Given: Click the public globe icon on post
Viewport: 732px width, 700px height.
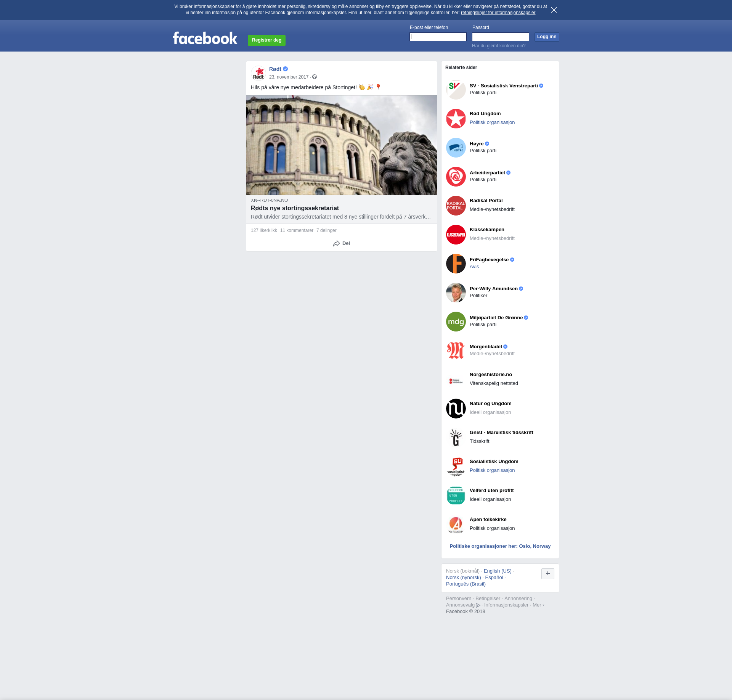Looking at the screenshot, I should 315,77.
